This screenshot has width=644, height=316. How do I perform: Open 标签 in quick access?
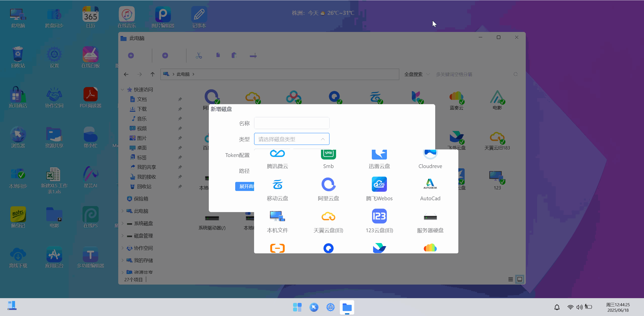(138, 157)
